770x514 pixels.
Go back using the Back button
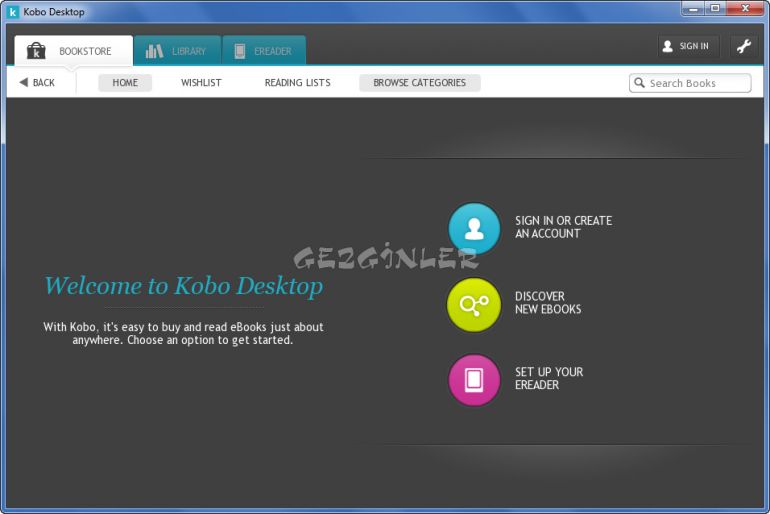[x=37, y=82]
